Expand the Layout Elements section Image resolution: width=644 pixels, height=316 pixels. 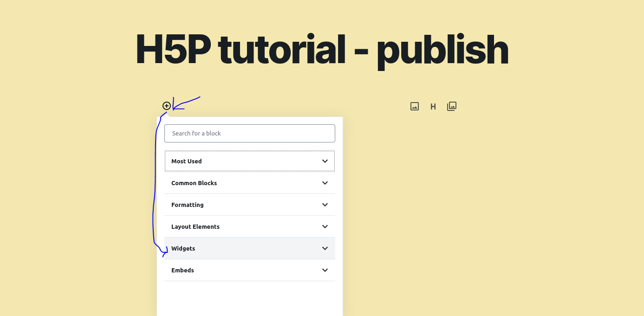point(250,226)
